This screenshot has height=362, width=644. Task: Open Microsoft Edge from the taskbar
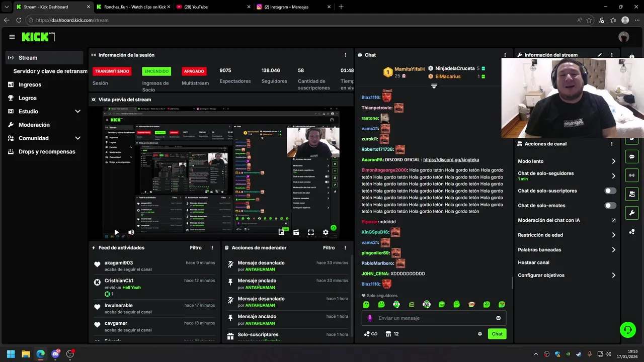pos(40,354)
